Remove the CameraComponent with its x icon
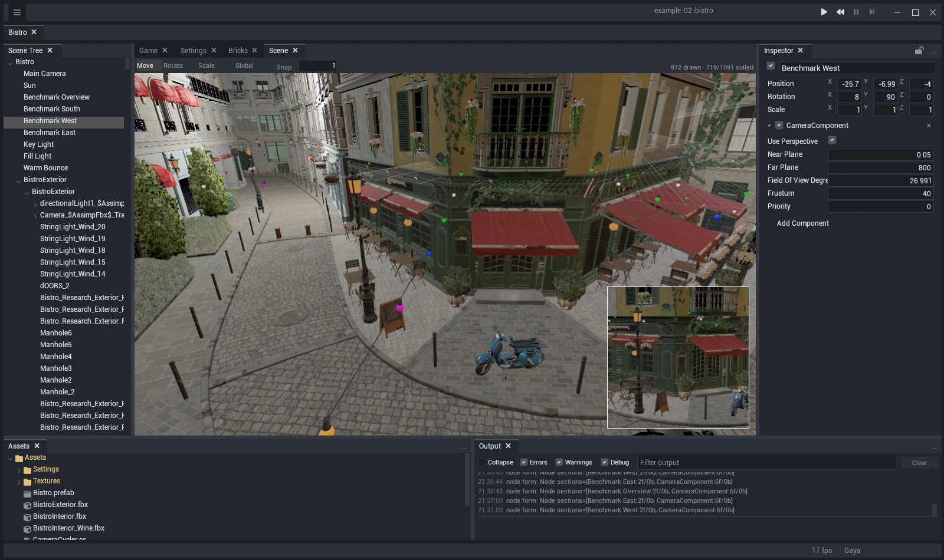Screen dimensions: 944x560 click(929, 126)
